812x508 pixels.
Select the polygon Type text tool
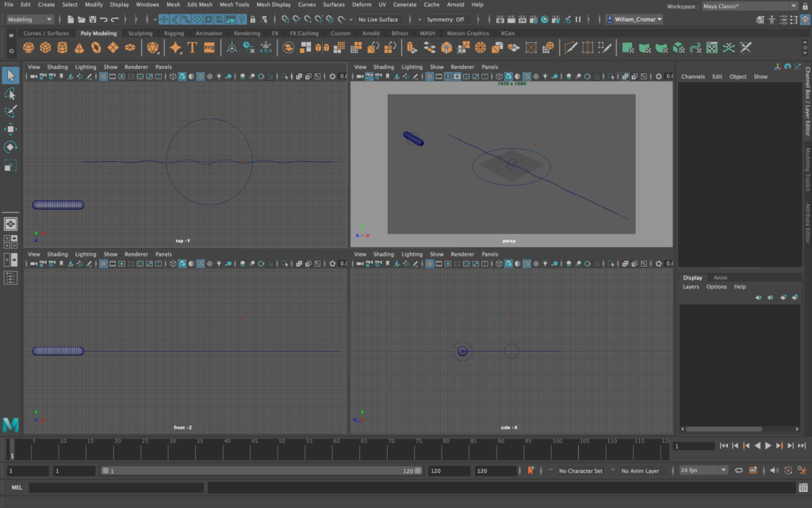191,48
